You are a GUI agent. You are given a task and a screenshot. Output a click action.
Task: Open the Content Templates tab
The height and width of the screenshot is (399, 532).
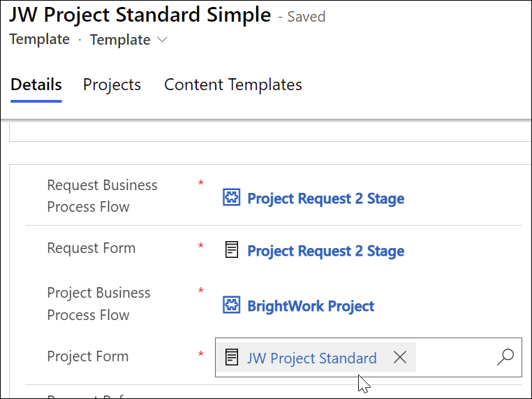point(232,85)
